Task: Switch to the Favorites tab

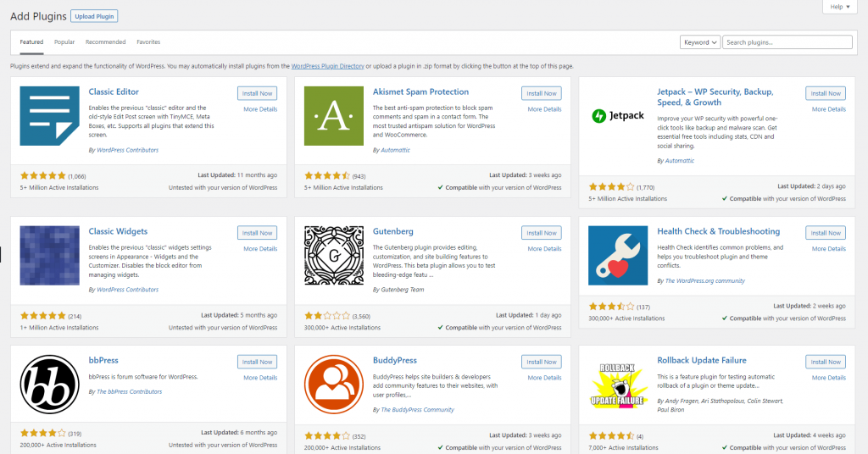Action: click(148, 42)
